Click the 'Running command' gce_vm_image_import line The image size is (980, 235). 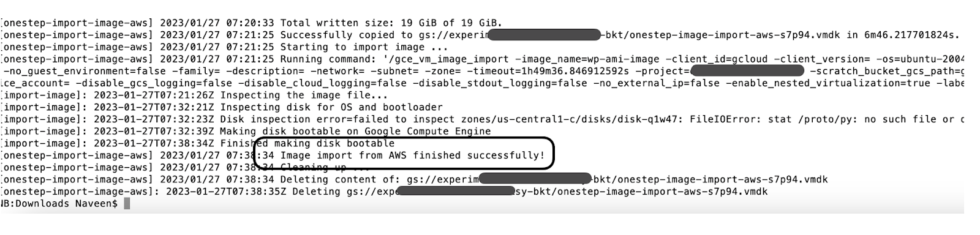pyautogui.click(x=483, y=59)
